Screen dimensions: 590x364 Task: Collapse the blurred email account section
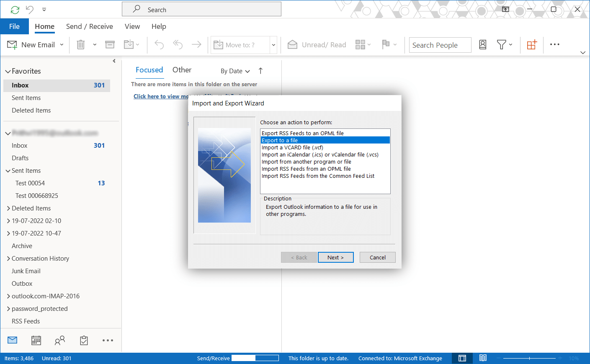8,133
